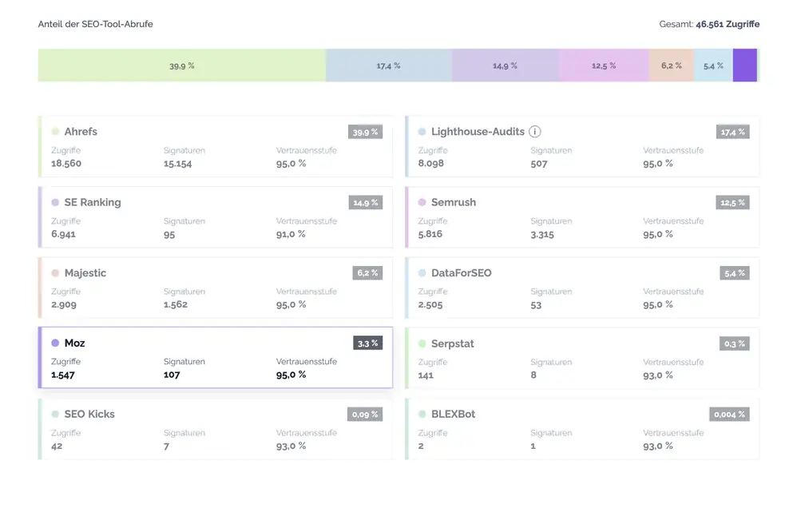
Task: Click the 0,3 % badge on Serpstat
Action: tap(735, 343)
